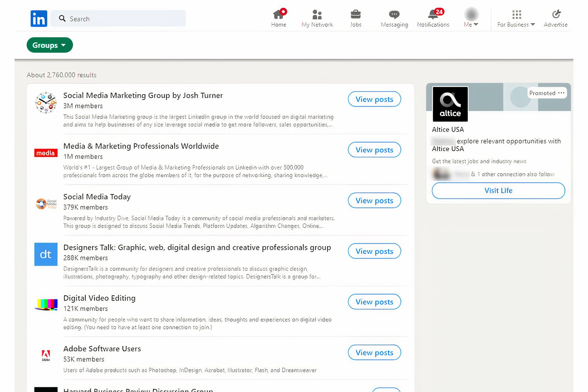Click the Altice logo in the ad

click(450, 104)
